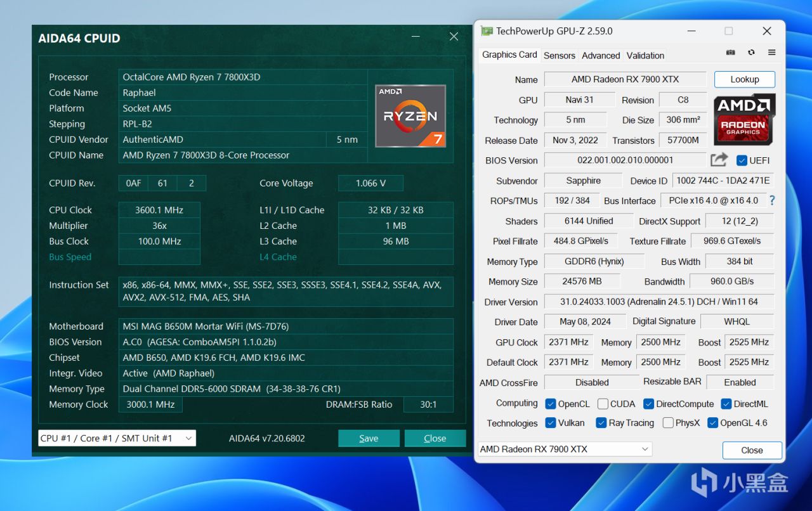Refresh GPU-Z readings via the refresh icon
This screenshot has width=812, height=511.
(751, 53)
